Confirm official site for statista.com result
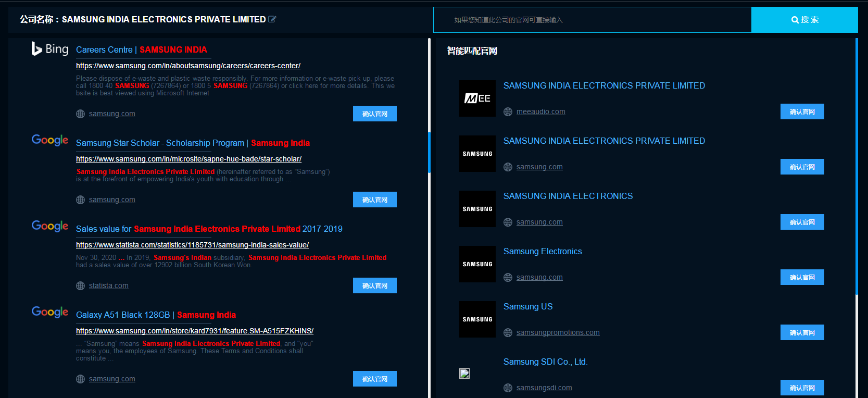The height and width of the screenshot is (398, 868). tap(375, 285)
